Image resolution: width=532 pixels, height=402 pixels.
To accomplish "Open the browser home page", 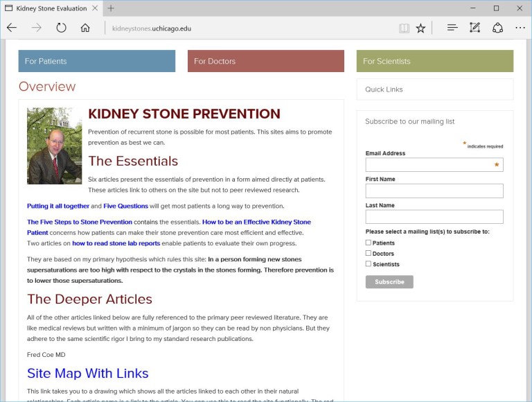I will [x=85, y=28].
